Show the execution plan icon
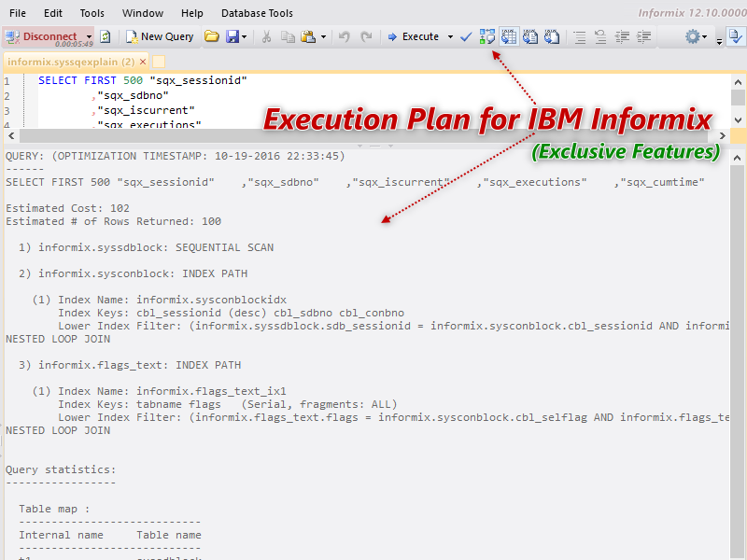 point(487,36)
